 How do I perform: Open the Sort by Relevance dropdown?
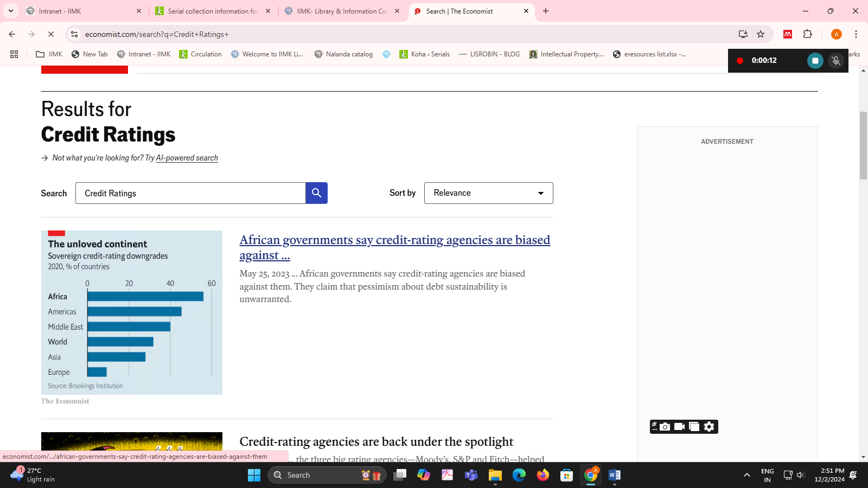point(488,193)
